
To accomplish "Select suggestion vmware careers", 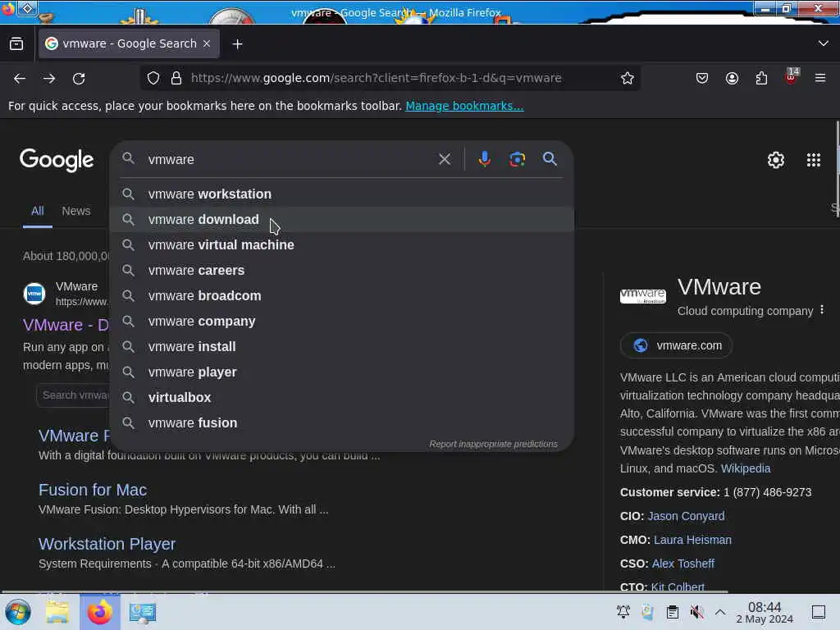I will 342,271.
